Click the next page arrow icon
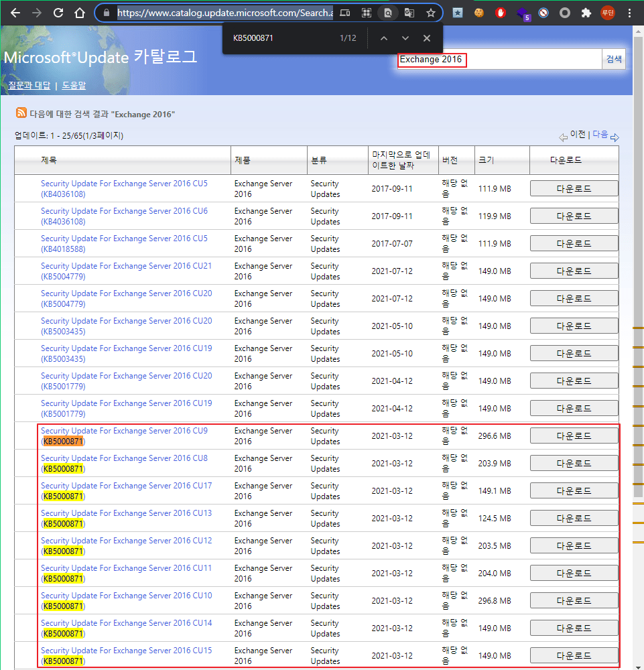This screenshot has width=644, height=670. click(615, 137)
